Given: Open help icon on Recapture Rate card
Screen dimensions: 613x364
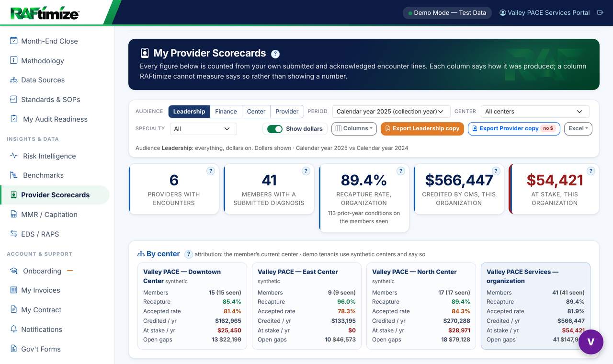Looking at the screenshot, I should click(x=401, y=171).
